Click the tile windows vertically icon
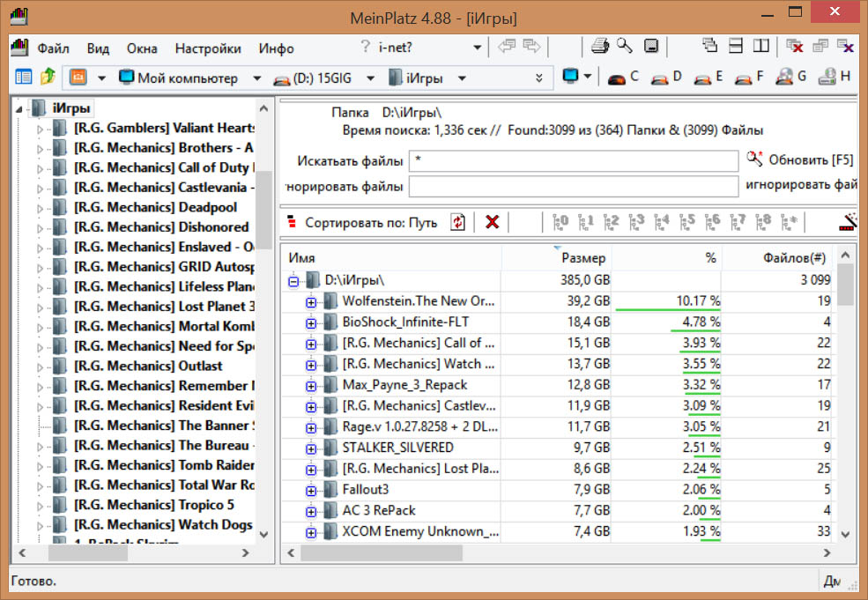 [x=761, y=46]
